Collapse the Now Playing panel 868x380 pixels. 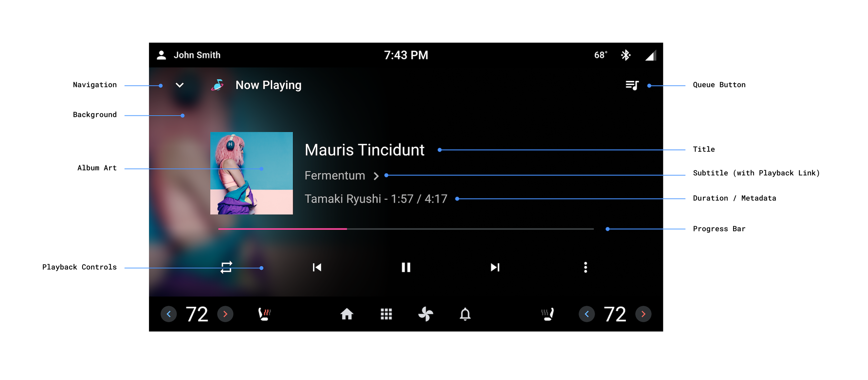(x=180, y=85)
